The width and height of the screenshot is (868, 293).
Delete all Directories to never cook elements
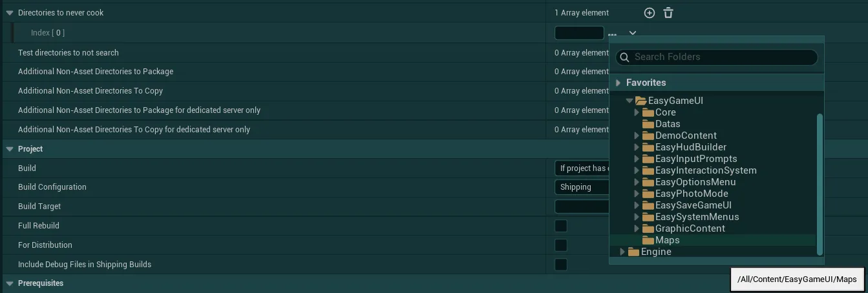(x=668, y=13)
